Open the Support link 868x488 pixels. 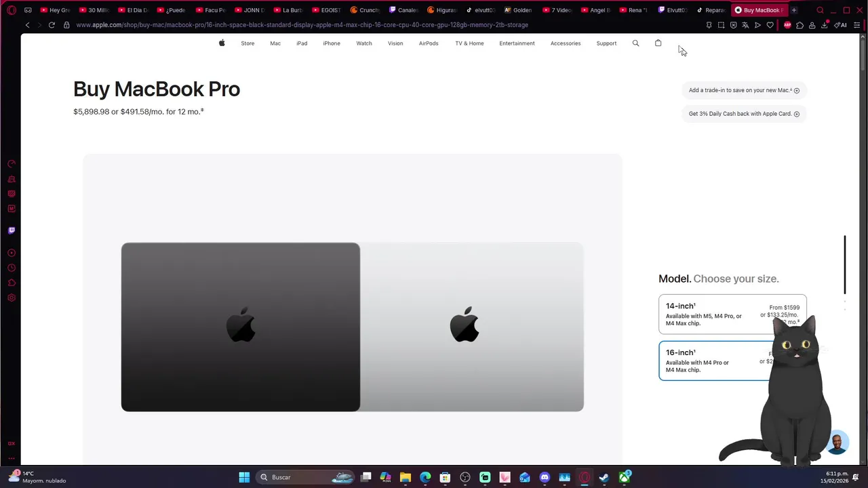(x=606, y=43)
